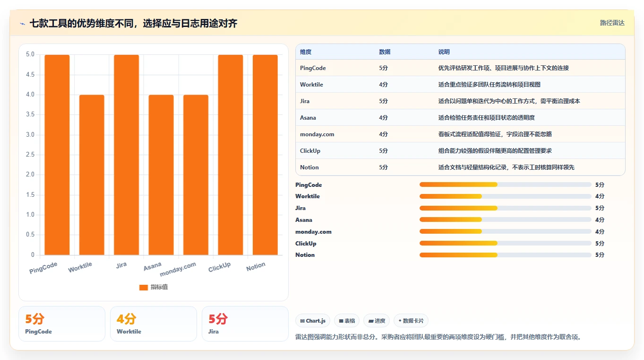Click the 进度 chip
The height and width of the screenshot is (360, 644).
(x=377, y=321)
